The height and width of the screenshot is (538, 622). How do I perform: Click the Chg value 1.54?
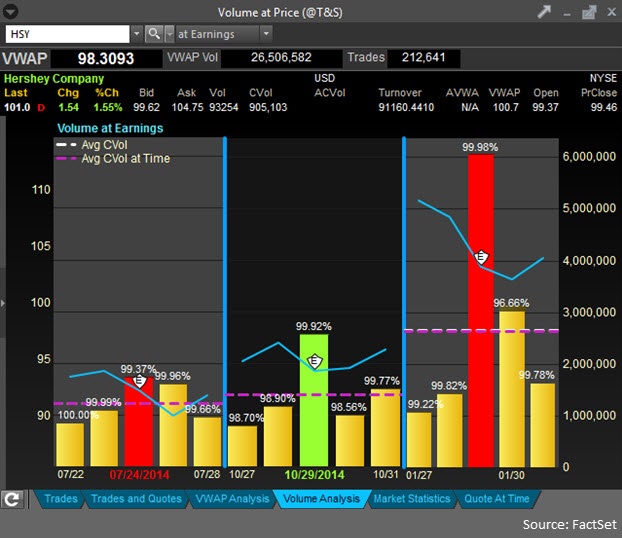68,108
